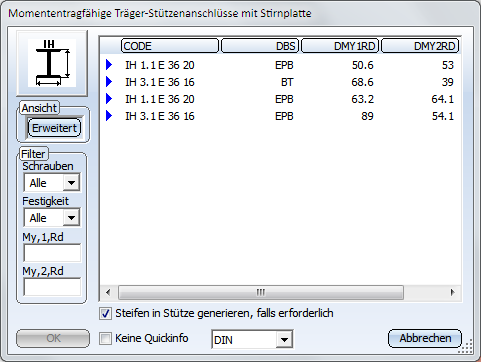This screenshot has height=362, width=481.
Task: Select the value 64.1 in DMY2RD column
Action: tap(443, 99)
